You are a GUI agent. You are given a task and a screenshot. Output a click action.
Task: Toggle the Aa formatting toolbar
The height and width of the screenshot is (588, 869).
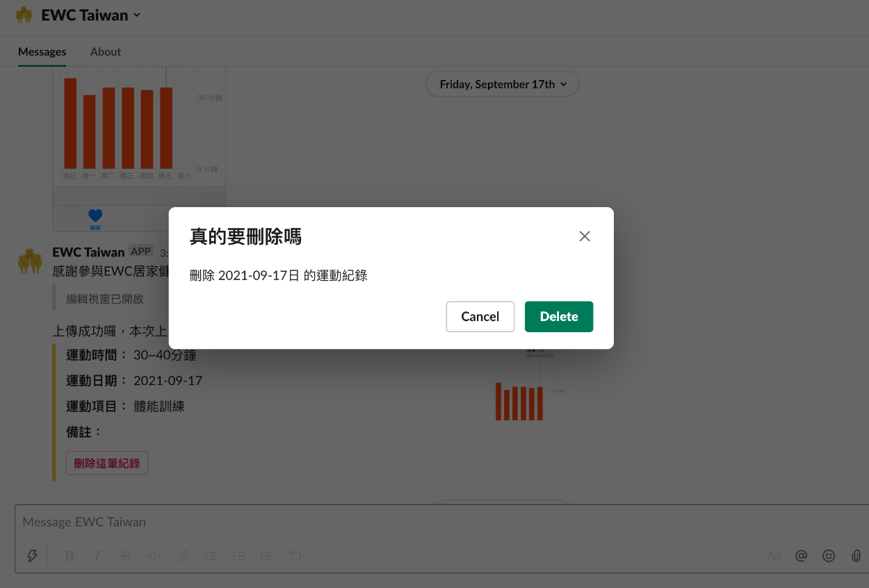[774, 556]
